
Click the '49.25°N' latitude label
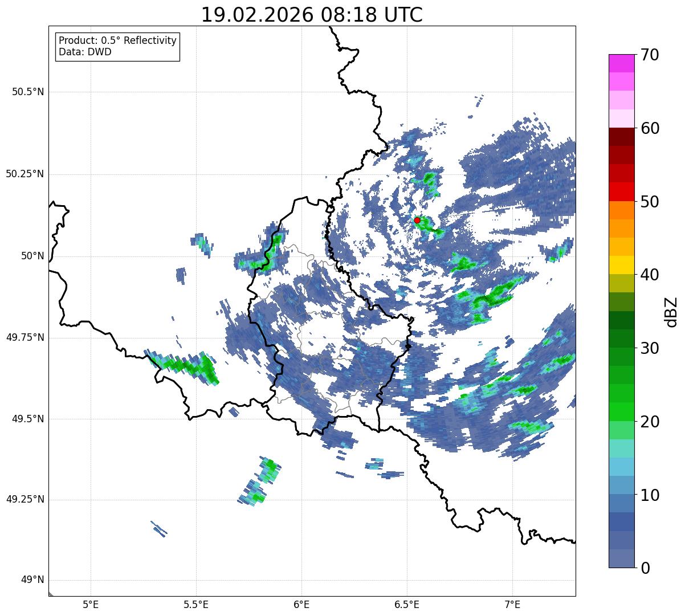[x=25, y=499]
